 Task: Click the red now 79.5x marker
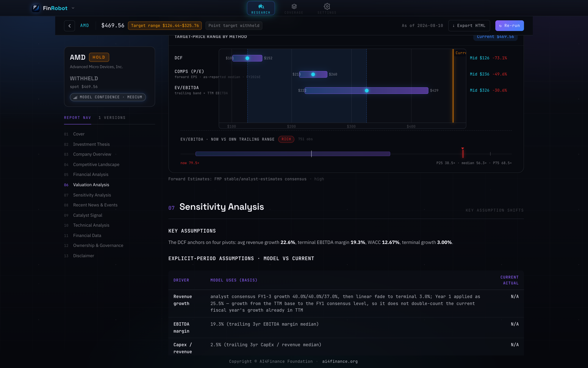463,152
